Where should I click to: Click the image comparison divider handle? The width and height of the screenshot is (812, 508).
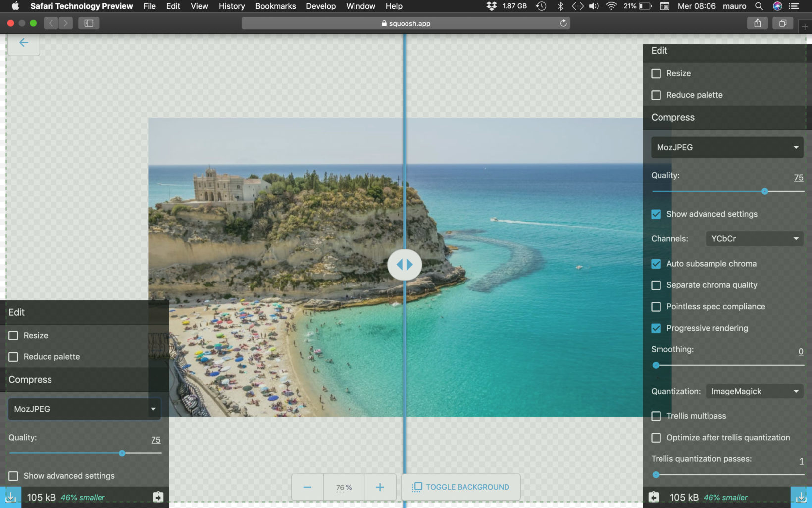point(405,265)
